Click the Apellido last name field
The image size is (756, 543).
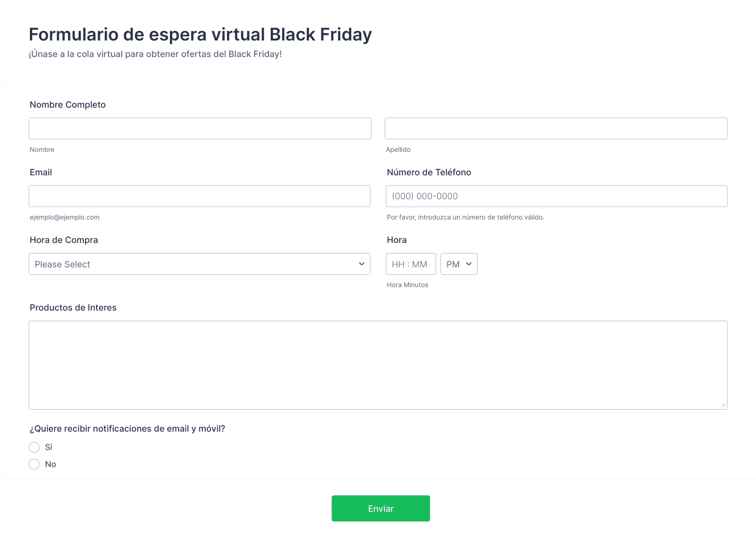(x=556, y=128)
